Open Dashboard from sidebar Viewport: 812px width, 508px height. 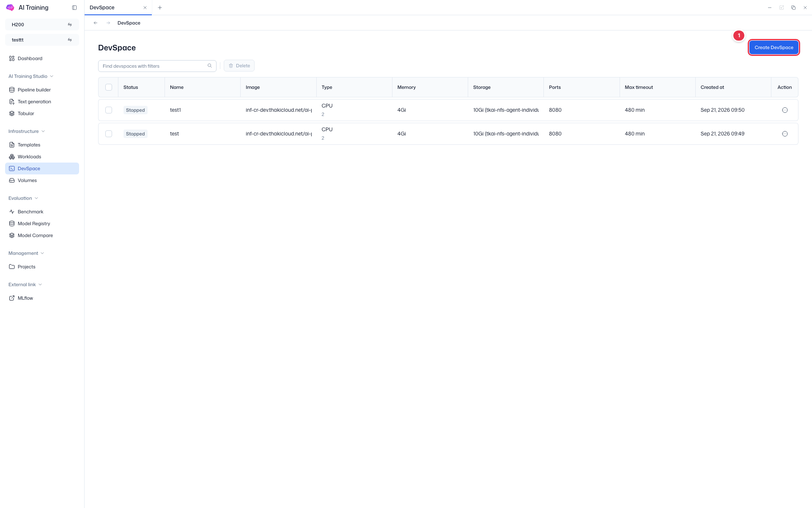[42, 58]
